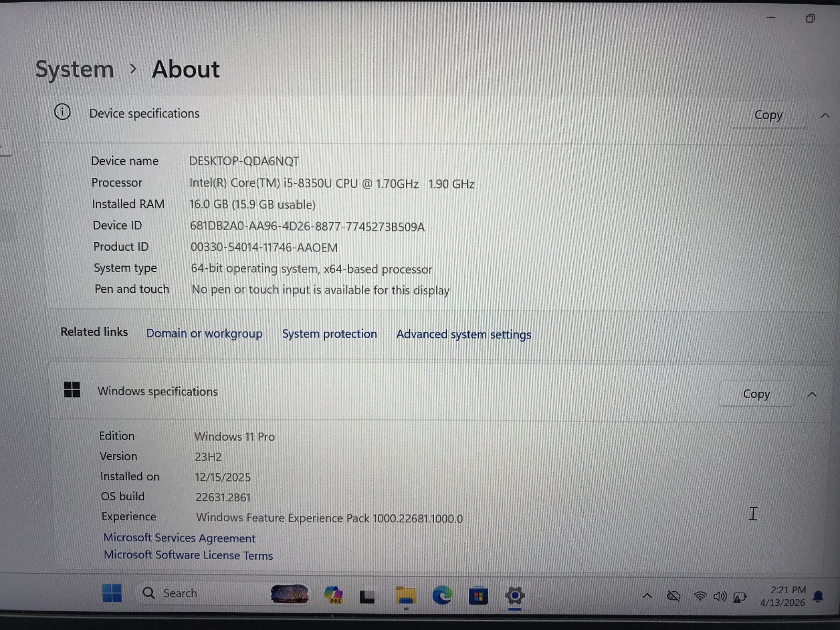Select the Device ID value 681DB2A0-AA96

pos(308,227)
